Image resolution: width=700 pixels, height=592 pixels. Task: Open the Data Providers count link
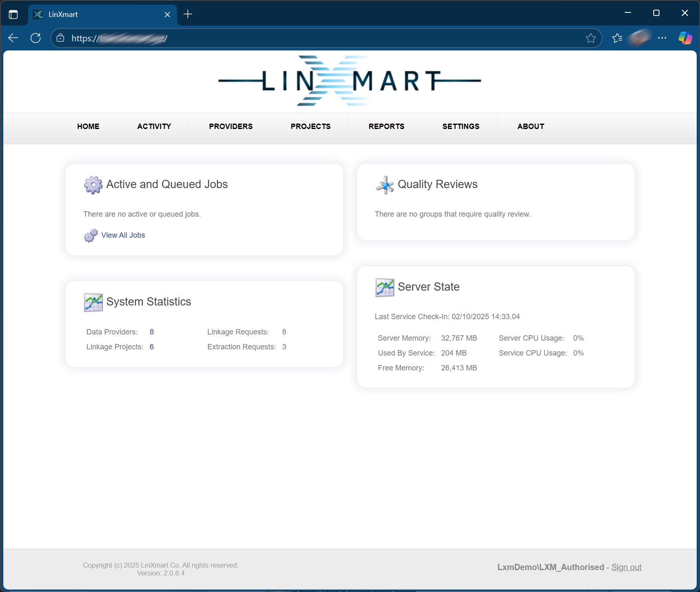[x=152, y=332]
